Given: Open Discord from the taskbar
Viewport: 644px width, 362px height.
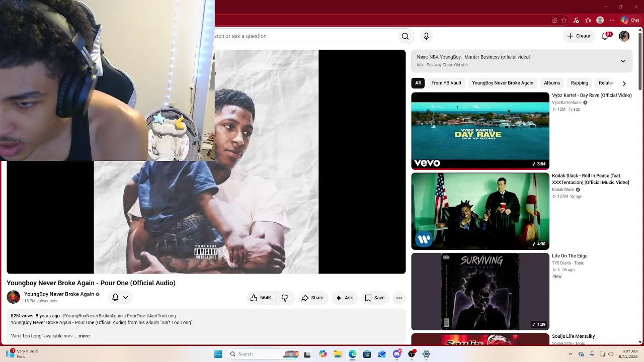Looking at the screenshot, I should point(397,354).
